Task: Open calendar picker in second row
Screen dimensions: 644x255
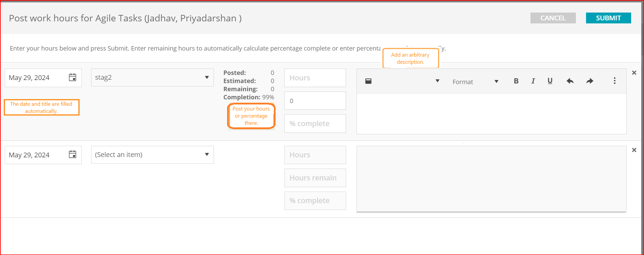Action: click(x=73, y=155)
